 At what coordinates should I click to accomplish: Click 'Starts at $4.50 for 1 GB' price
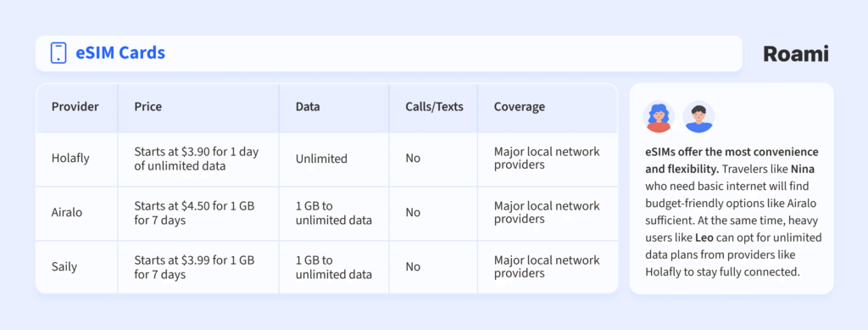194,213
